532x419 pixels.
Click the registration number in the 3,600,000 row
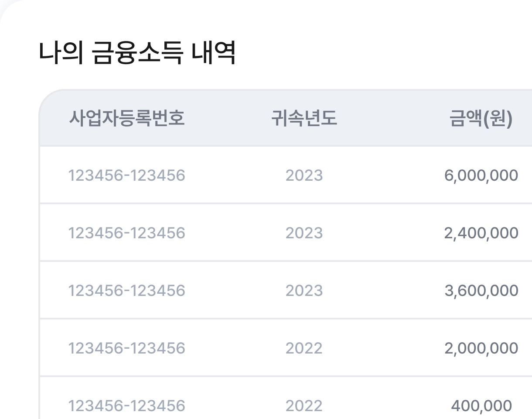click(x=127, y=291)
